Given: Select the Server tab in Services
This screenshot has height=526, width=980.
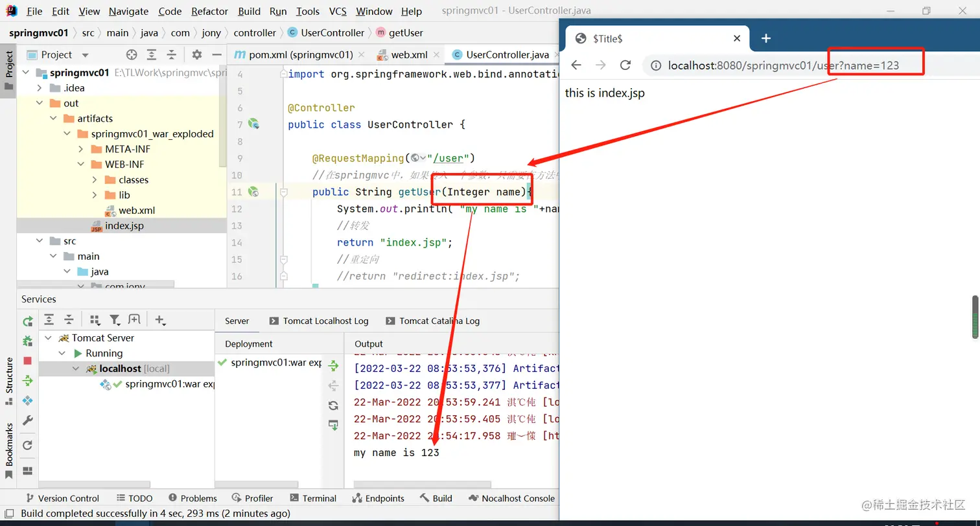Looking at the screenshot, I should pyautogui.click(x=237, y=321).
